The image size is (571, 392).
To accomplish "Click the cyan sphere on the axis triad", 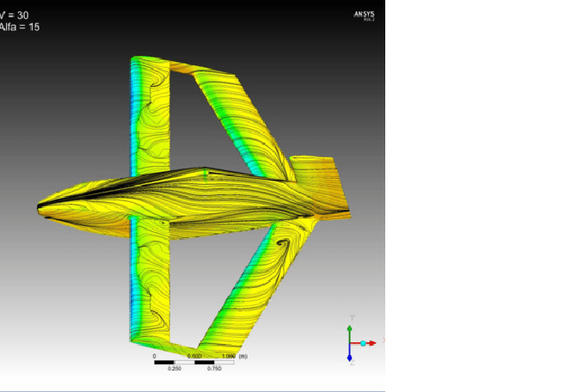I will 363,343.
